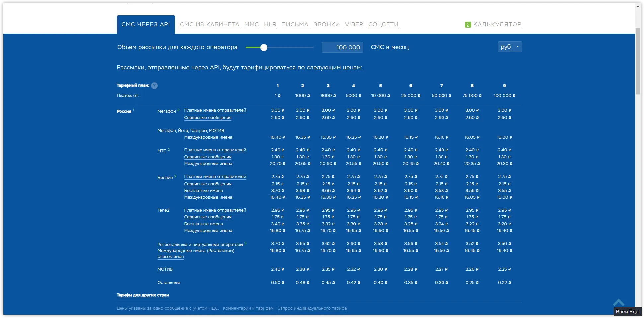644x318 pixels.
Task: Open Теле2 Платные имена отправителей link
Action: [x=215, y=210]
